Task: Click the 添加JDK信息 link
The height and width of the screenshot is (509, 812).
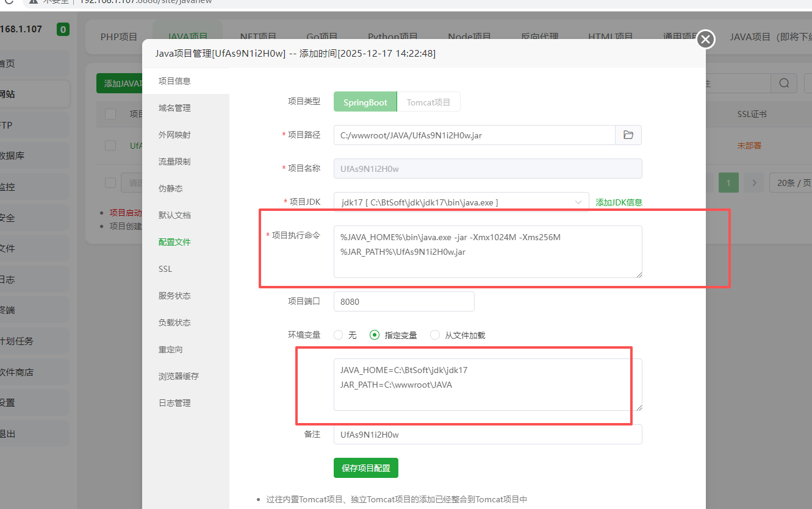Action: tap(619, 202)
